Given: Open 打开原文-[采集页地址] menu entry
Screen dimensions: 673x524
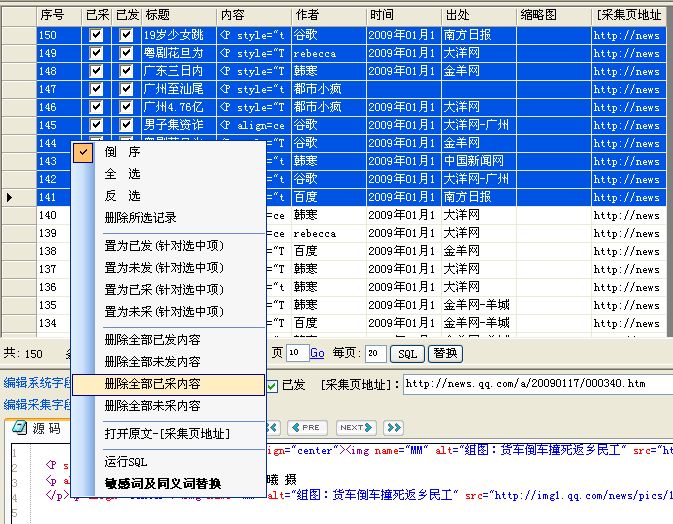Looking at the screenshot, I should point(168,434).
